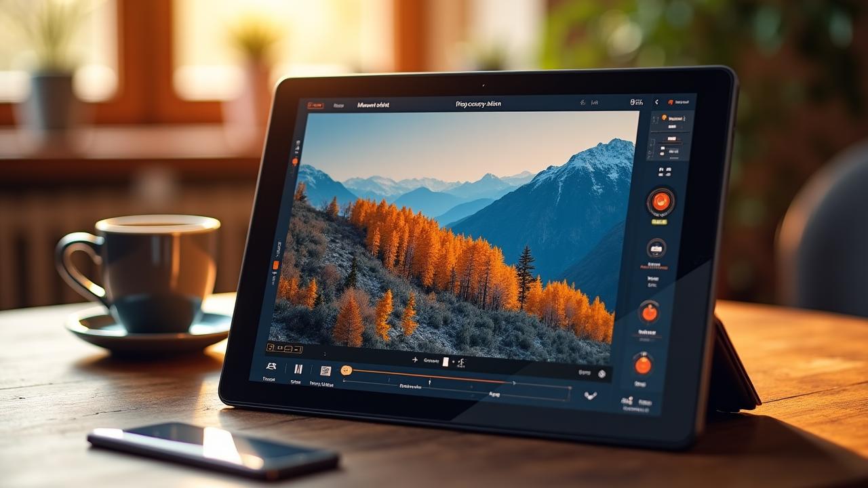Expand options with bottom-right checkmark chevron

click(x=590, y=395)
